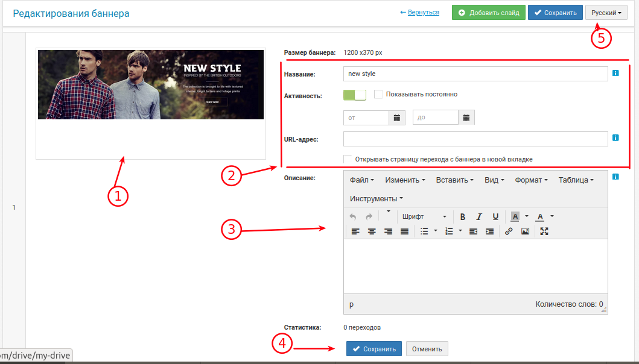The image size is (639, 364).
Task: Click inside the description editor text area
Action: coord(475,266)
